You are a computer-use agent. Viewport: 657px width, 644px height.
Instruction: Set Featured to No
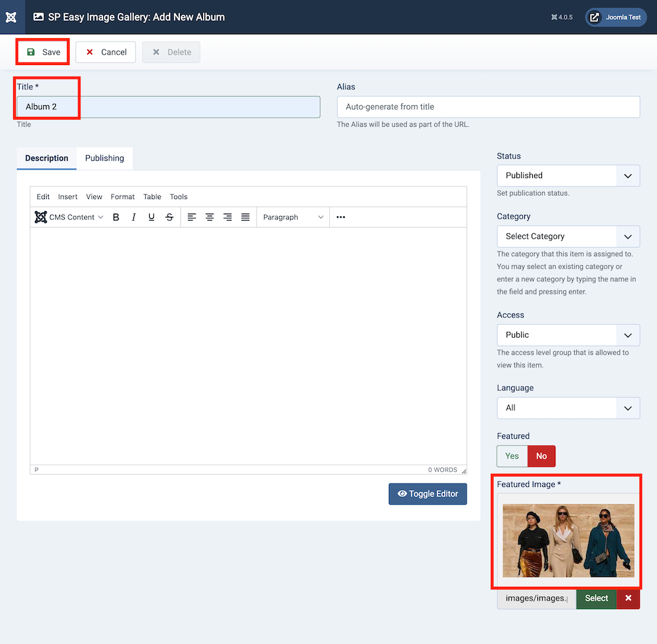tap(541, 455)
